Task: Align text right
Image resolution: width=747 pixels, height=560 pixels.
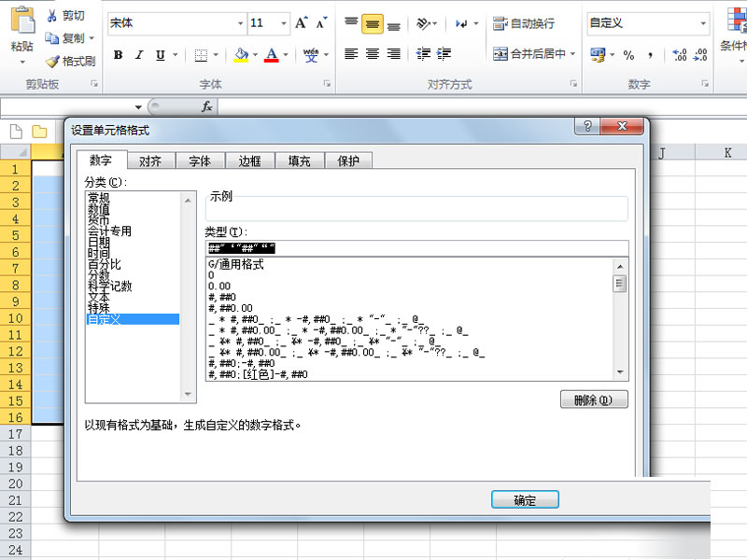Action: point(393,54)
